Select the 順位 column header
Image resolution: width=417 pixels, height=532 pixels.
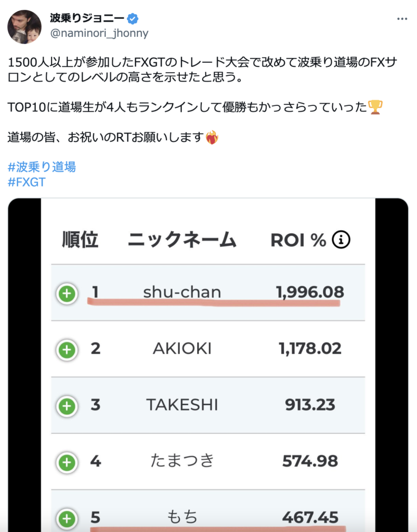[x=80, y=240]
